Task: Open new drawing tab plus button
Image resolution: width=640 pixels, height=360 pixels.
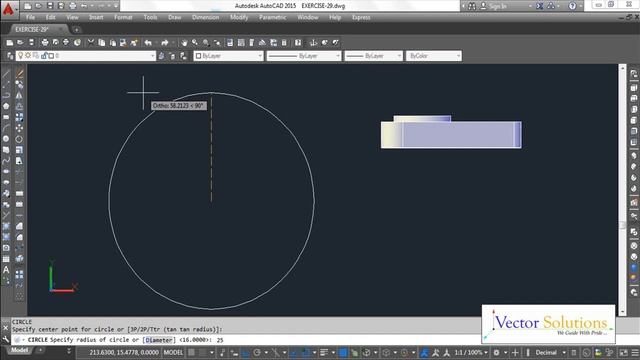Action: pyautogui.click(x=76, y=29)
